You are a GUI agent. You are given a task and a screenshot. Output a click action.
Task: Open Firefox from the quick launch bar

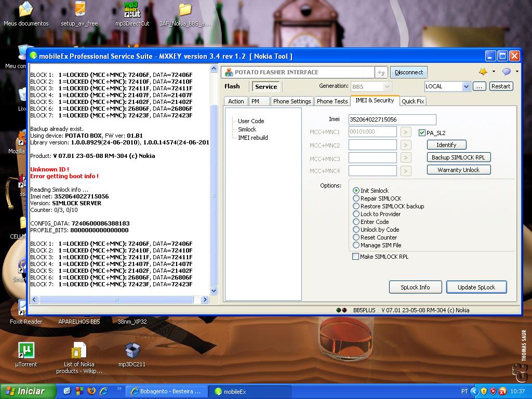pos(91,391)
